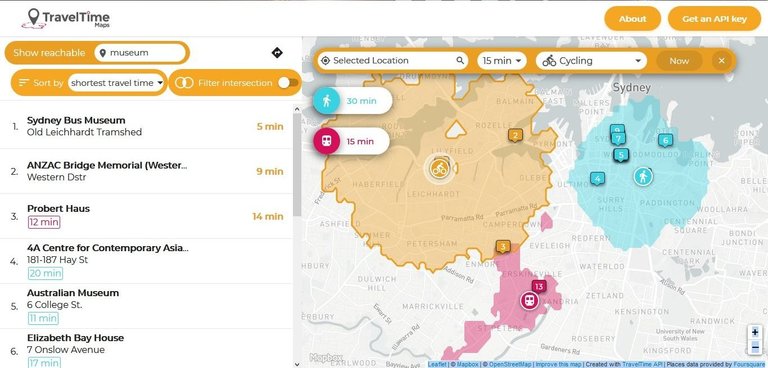Screen dimensions: 768x368
Task: Click the cycling origin marker on map
Action: tap(439, 168)
